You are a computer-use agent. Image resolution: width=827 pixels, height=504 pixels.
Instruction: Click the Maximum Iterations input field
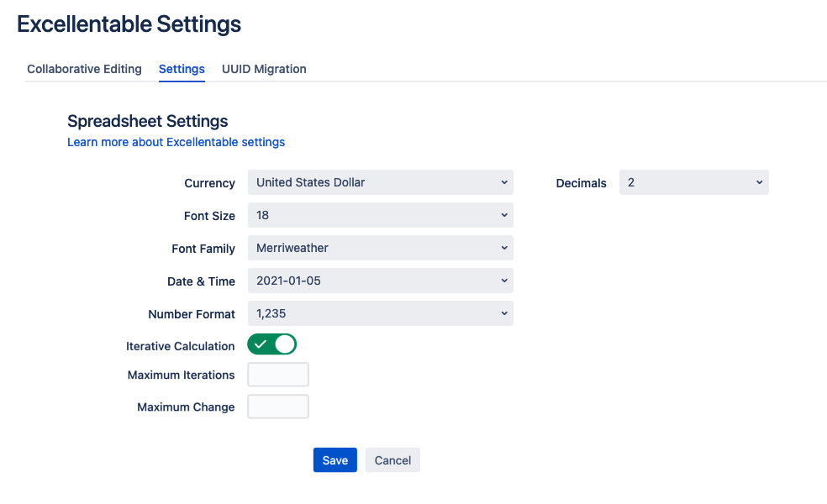click(x=278, y=375)
